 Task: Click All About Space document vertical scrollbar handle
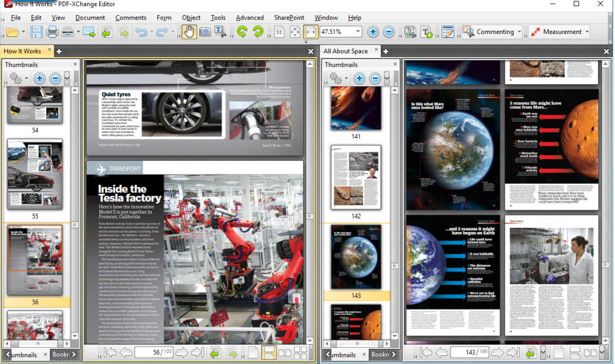[605, 265]
